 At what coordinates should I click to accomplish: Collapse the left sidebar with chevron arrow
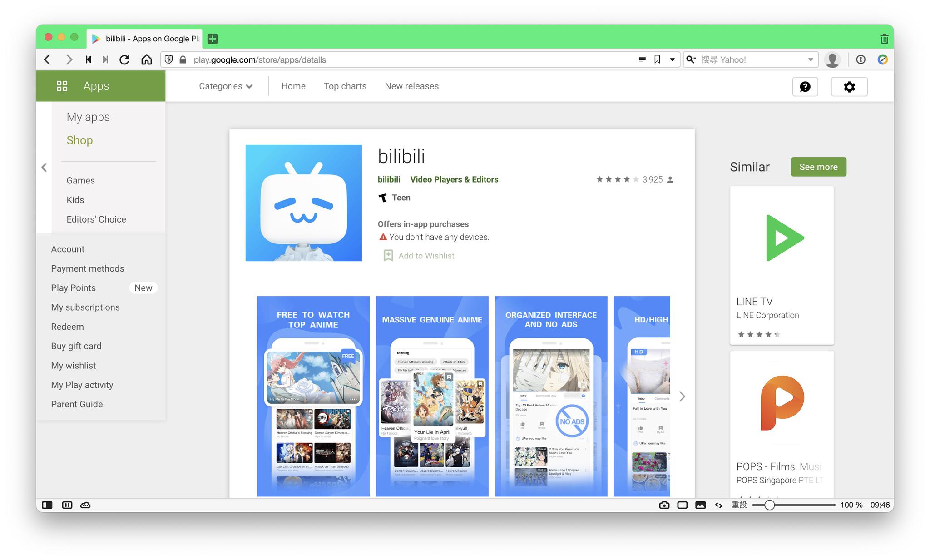click(44, 168)
